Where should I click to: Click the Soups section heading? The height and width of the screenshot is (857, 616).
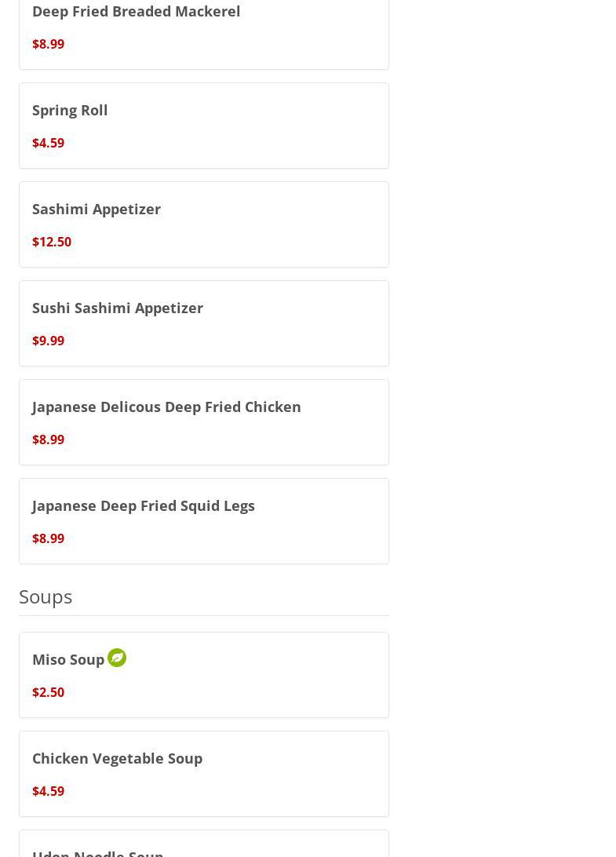coord(46,596)
